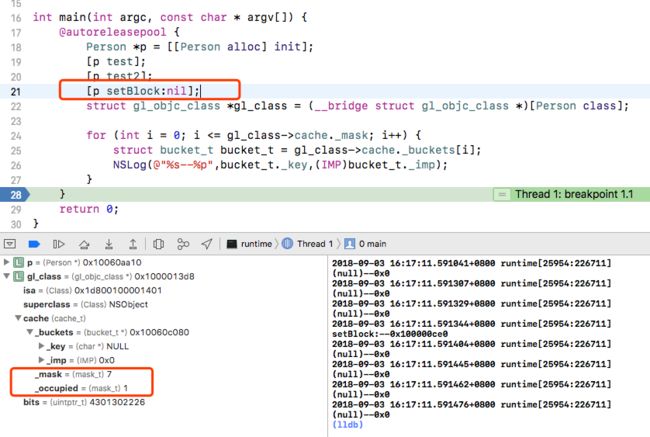Expand the p variable row
This screenshot has width=650, height=437.
tap(7, 262)
